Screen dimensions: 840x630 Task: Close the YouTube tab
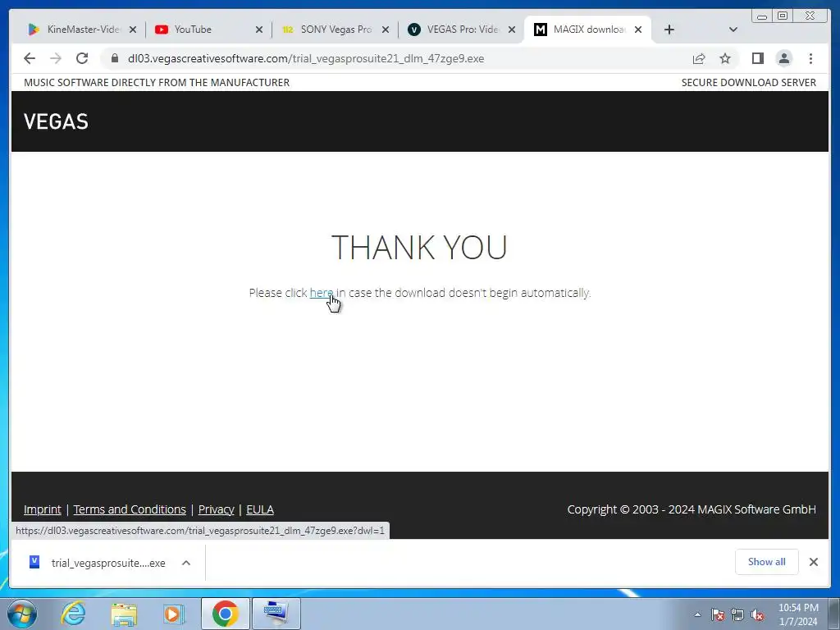point(258,30)
